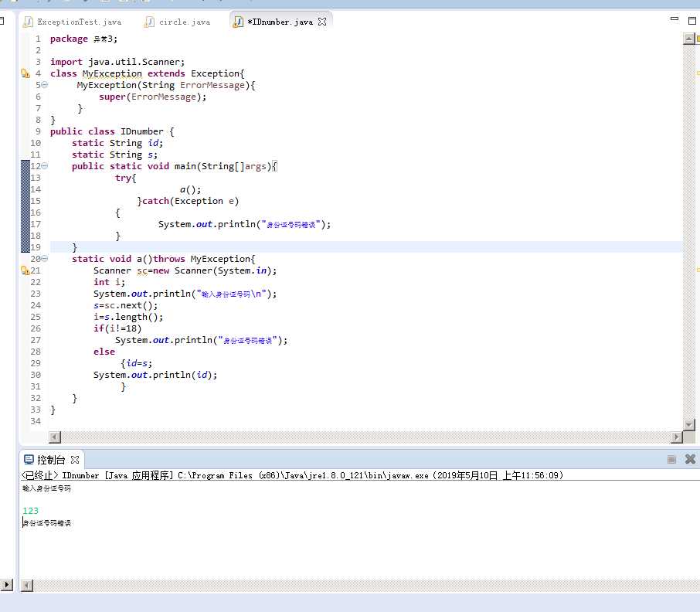Click the editor vertical scrollbar up arrow
Screen dimensions: 700x612
tap(689, 39)
